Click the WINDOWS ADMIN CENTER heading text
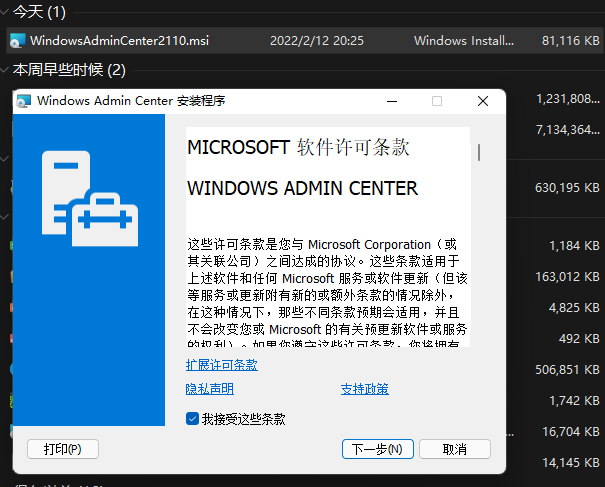The width and height of the screenshot is (605, 487). [302, 188]
